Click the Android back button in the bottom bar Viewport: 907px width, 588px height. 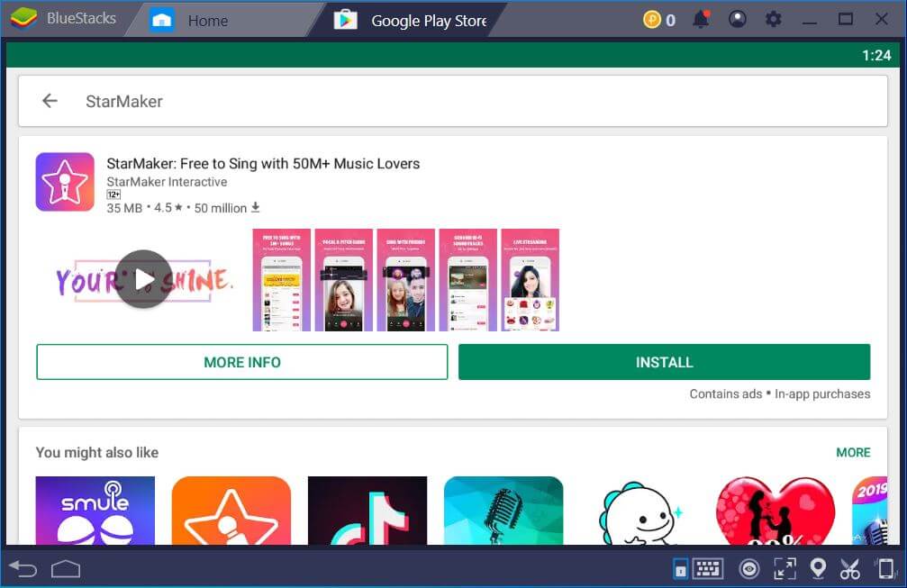(23, 569)
